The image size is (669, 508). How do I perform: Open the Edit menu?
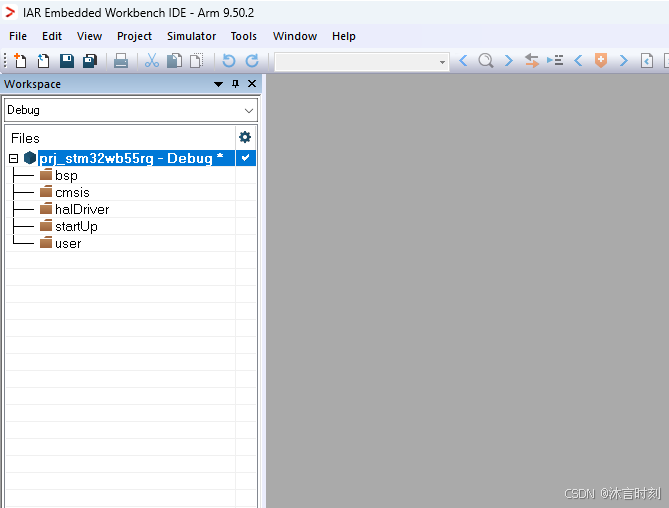pos(52,36)
